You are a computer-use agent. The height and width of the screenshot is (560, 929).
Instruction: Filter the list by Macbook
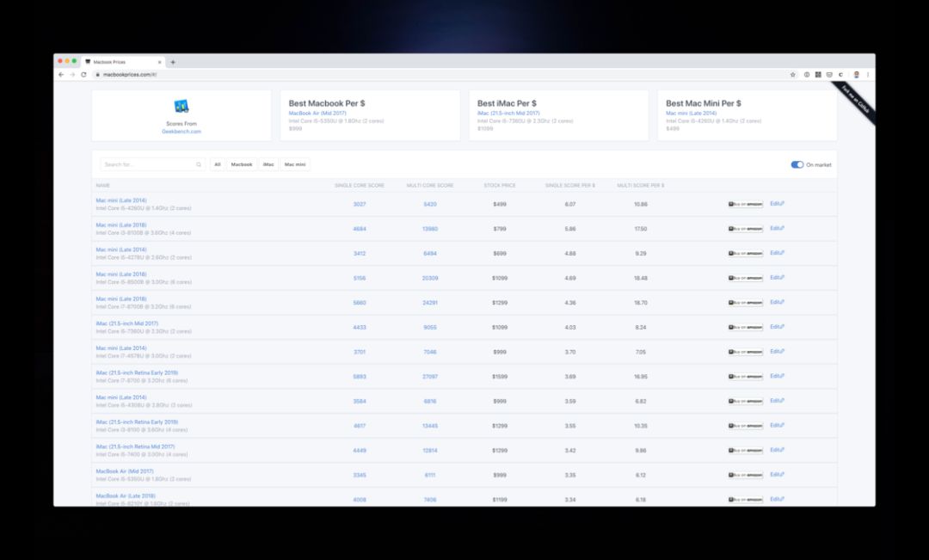tap(242, 165)
